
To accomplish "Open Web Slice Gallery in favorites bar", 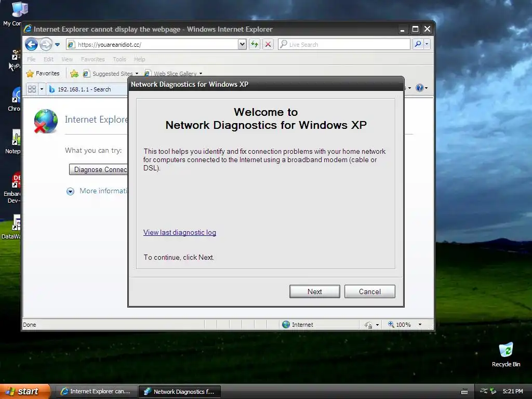I will coord(173,73).
